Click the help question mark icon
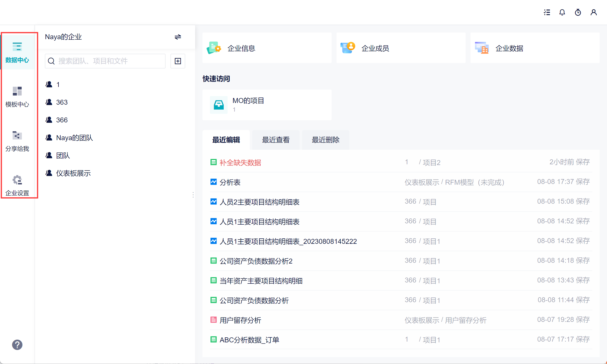 [17, 345]
